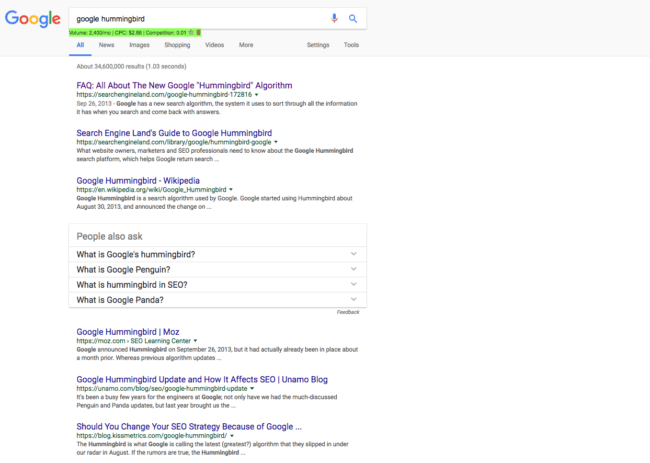The height and width of the screenshot is (463, 650).
Task: Click the Google logo
Action: click(33, 19)
